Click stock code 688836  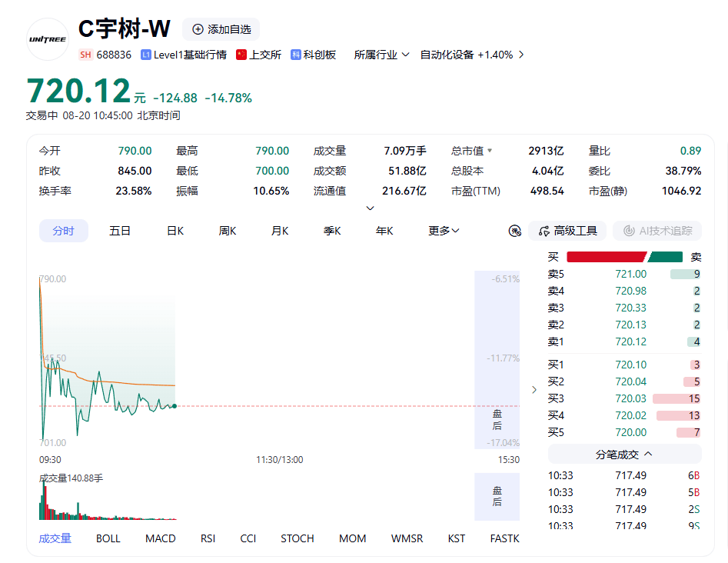[x=114, y=55]
